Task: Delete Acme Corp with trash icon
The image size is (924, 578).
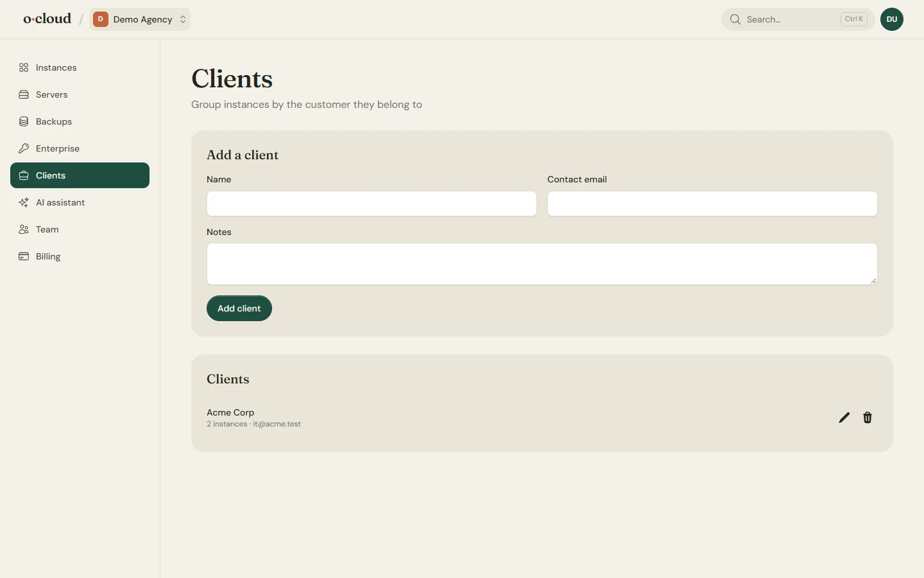Action: (868, 417)
